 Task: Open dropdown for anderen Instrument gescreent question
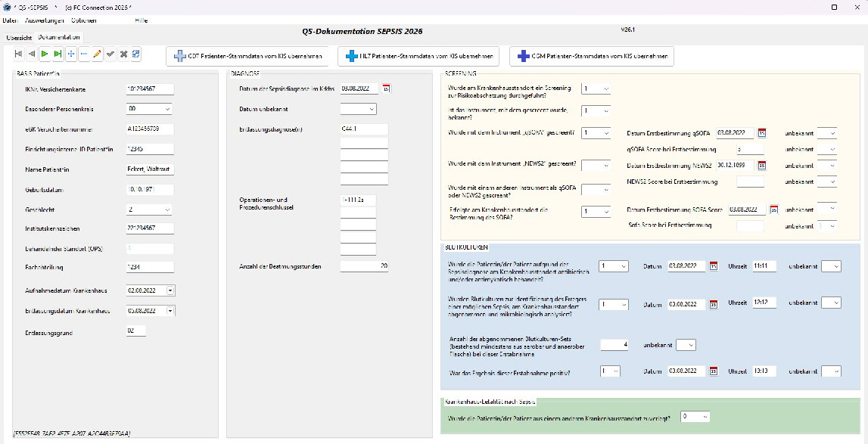point(606,189)
